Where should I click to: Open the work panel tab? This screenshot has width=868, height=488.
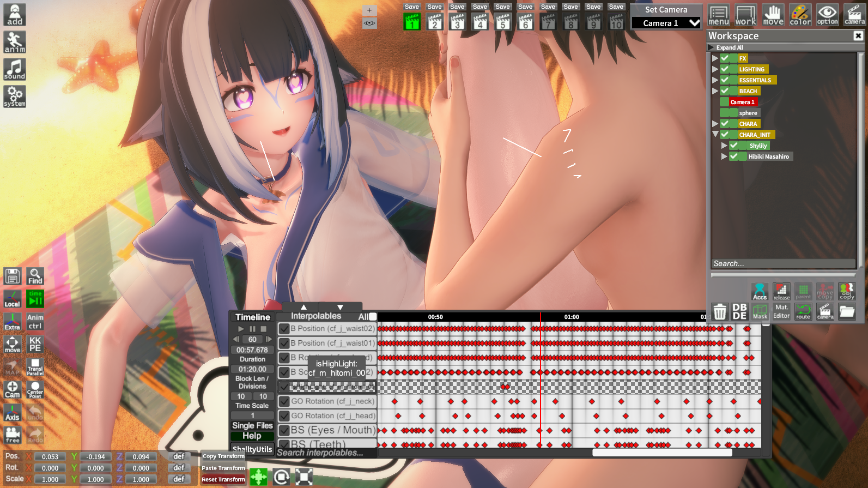coord(745,15)
